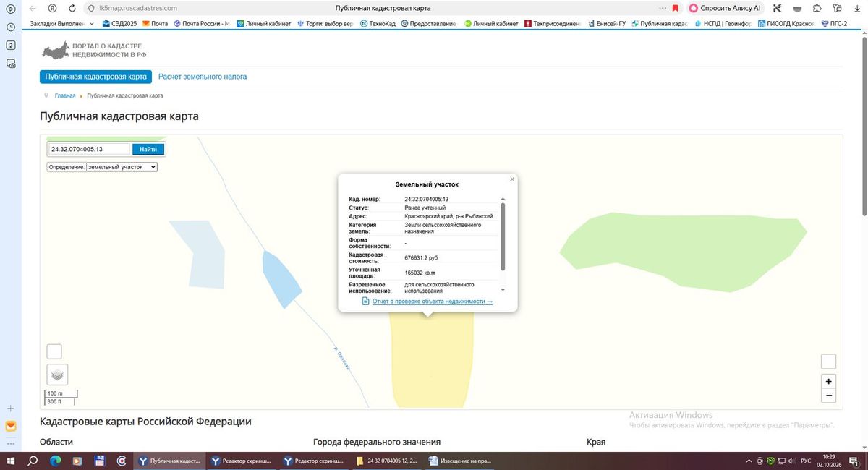Viewport: 868px width, 470px height.
Task: Open the browser extensions puzzle icon
Action: (x=817, y=8)
